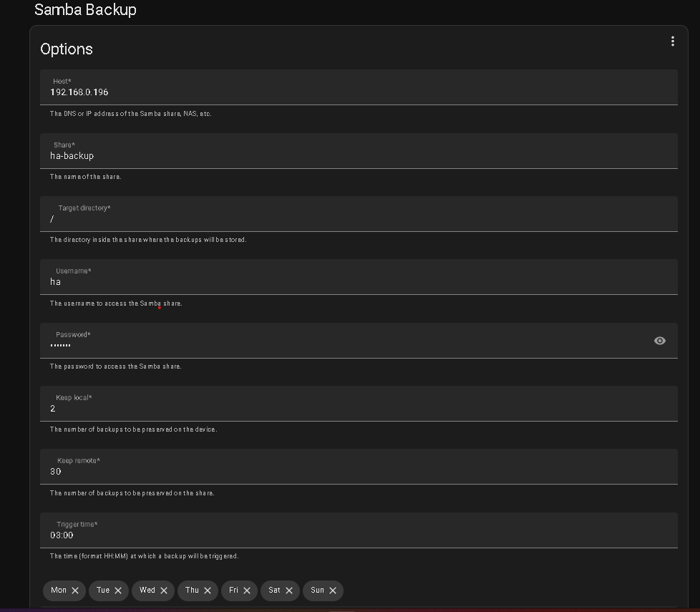
Task: Remove Tue from trigger days
Action: coord(118,591)
